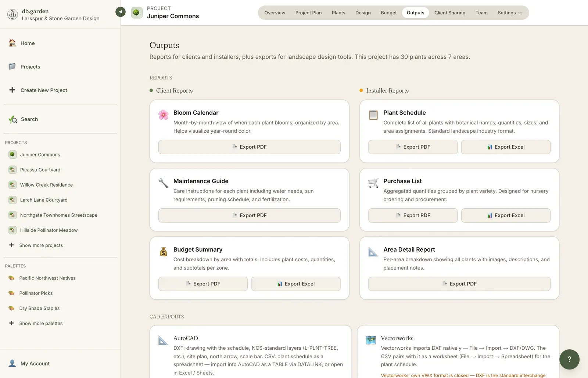Click the Purchase List shopping cart icon

pos(373,183)
